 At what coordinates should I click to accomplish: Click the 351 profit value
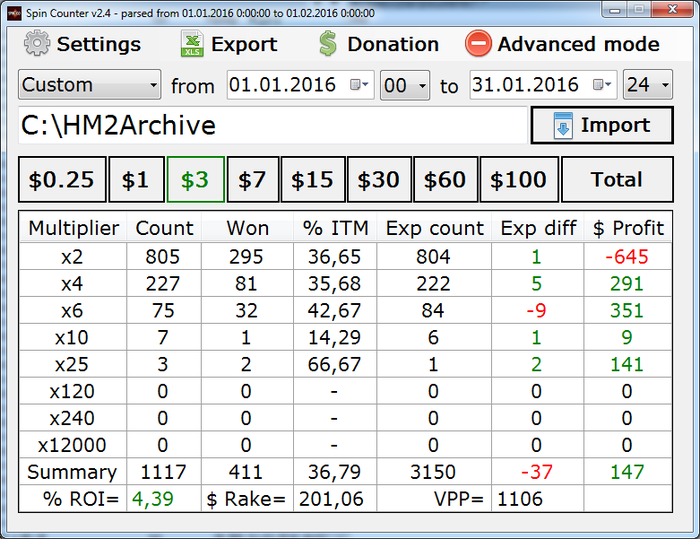coord(627,310)
